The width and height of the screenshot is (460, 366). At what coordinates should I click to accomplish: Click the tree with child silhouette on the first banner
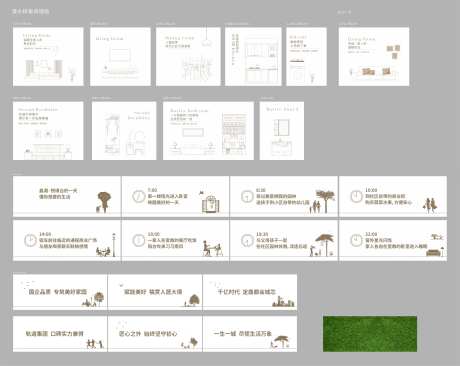104,202
